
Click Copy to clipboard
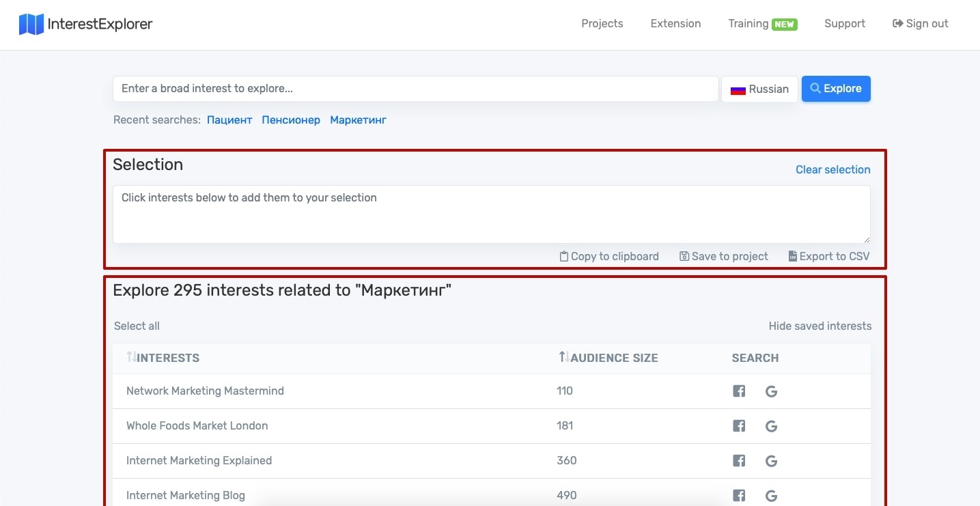pyautogui.click(x=609, y=257)
